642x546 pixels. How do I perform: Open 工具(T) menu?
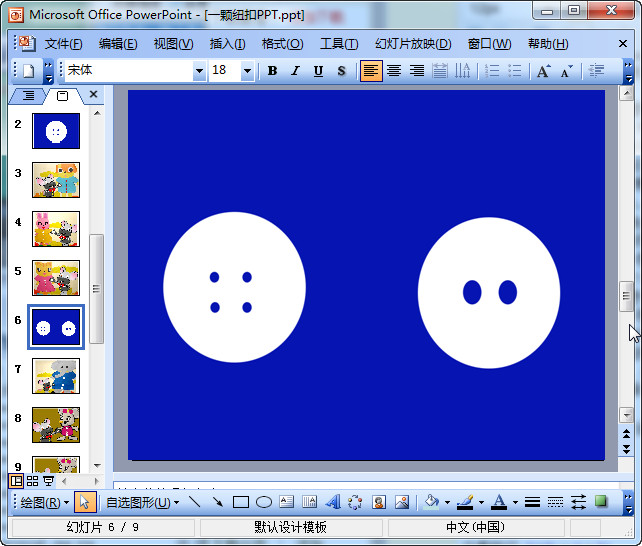click(339, 43)
